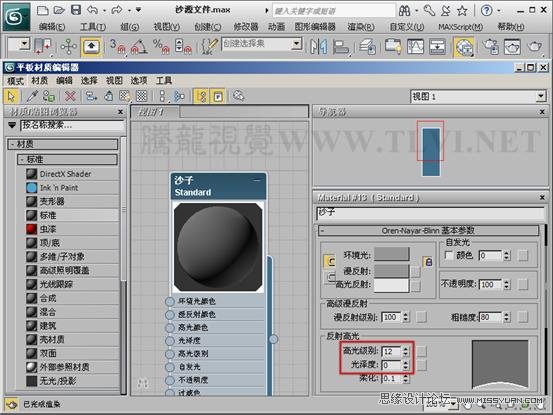Toggle the lower diffuse/specular color lock button

click(x=330, y=277)
